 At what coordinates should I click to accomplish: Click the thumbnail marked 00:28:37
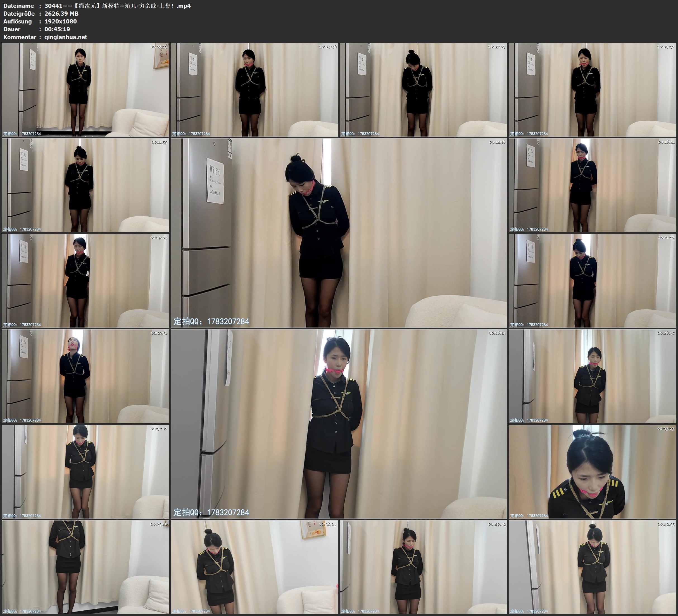point(593,376)
